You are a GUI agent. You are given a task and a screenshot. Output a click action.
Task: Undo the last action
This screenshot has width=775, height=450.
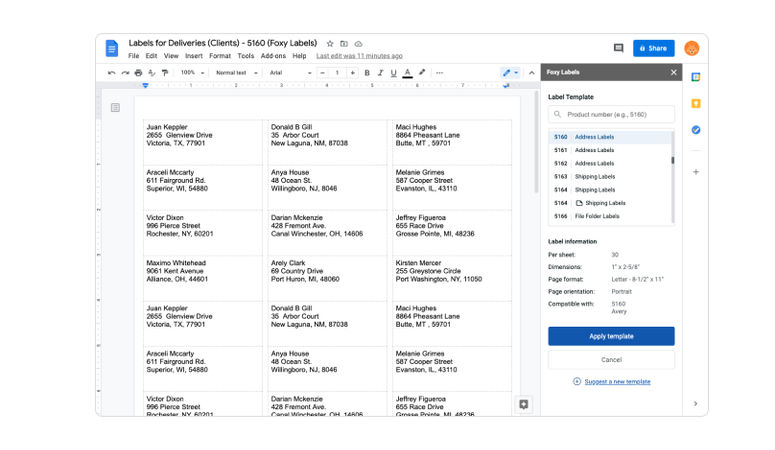(x=111, y=73)
